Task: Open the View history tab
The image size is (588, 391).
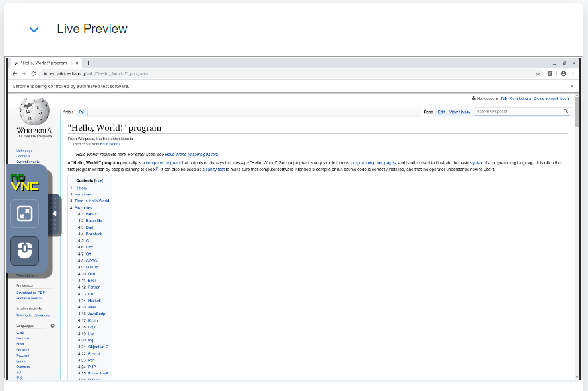Action: (x=459, y=112)
